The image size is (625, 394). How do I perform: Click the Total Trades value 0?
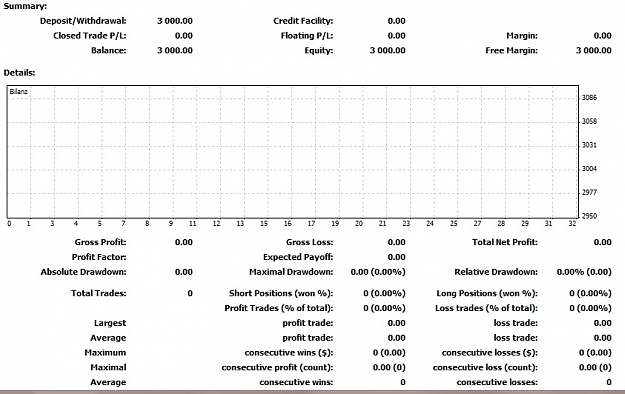[190, 294]
